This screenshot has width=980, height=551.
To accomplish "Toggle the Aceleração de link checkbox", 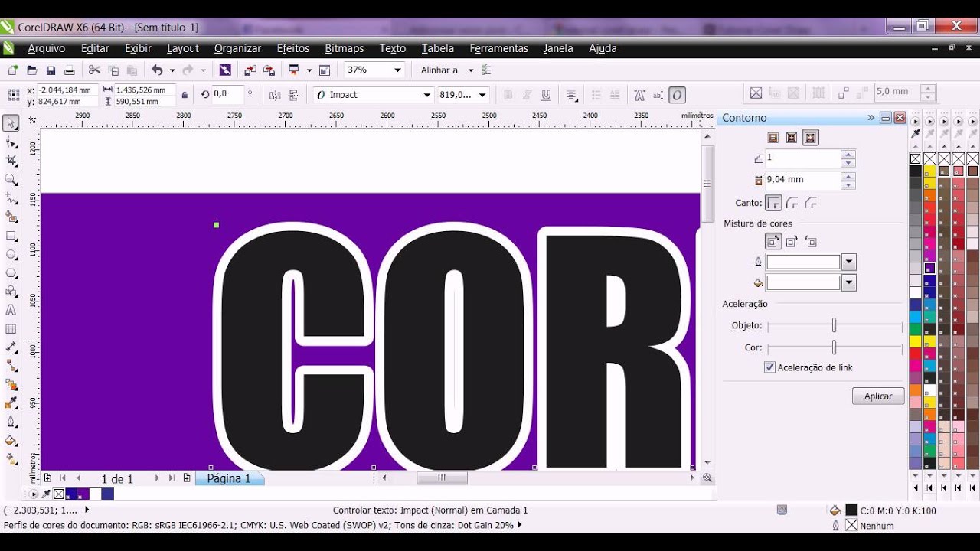I will pyautogui.click(x=769, y=367).
